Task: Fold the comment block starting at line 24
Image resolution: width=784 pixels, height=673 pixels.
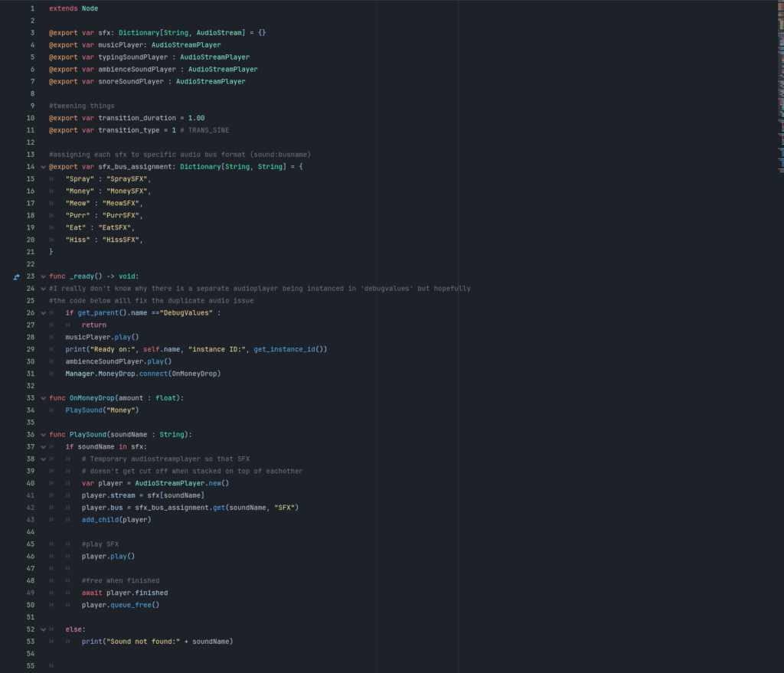Action: [x=42, y=289]
